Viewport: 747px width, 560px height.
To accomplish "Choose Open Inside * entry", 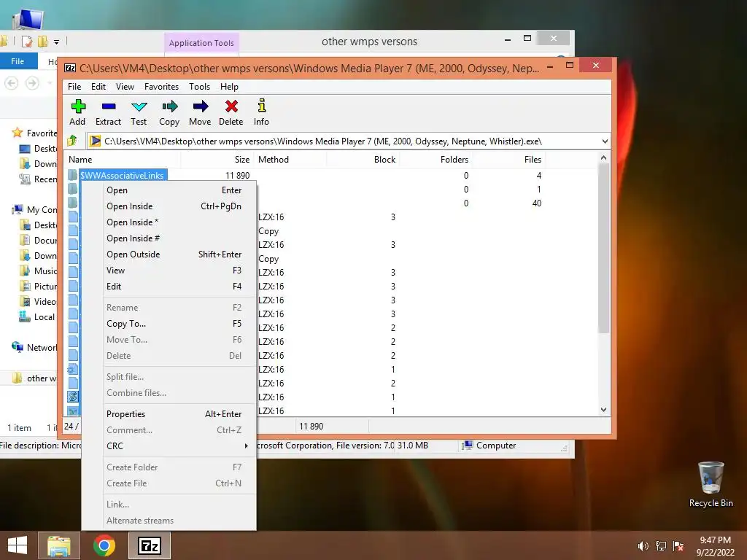I will point(174,222).
